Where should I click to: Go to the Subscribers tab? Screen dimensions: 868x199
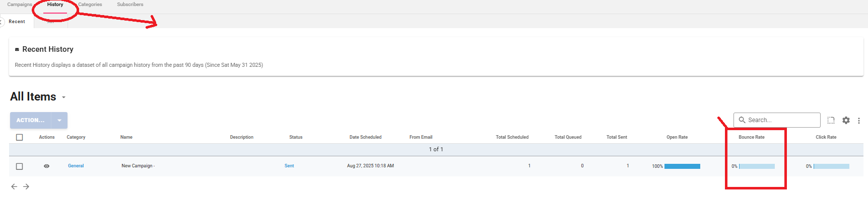130,5
